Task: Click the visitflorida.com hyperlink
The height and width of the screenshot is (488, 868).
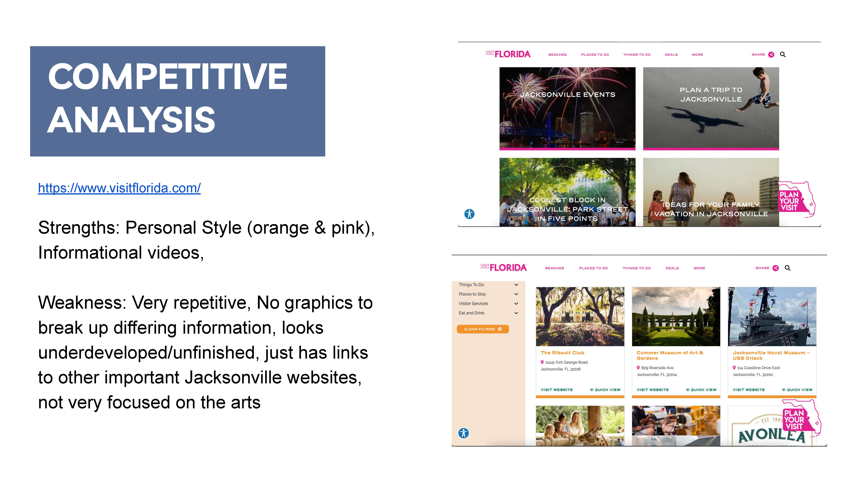Action: (x=119, y=188)
